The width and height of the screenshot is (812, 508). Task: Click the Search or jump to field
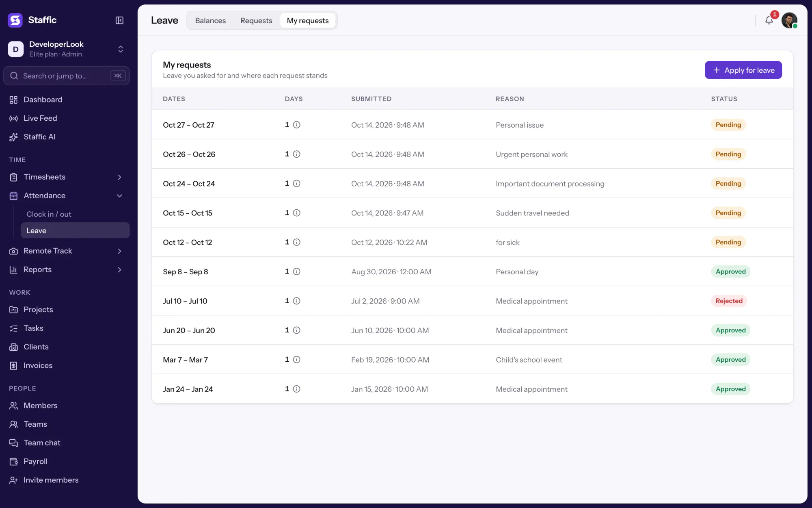66,76
